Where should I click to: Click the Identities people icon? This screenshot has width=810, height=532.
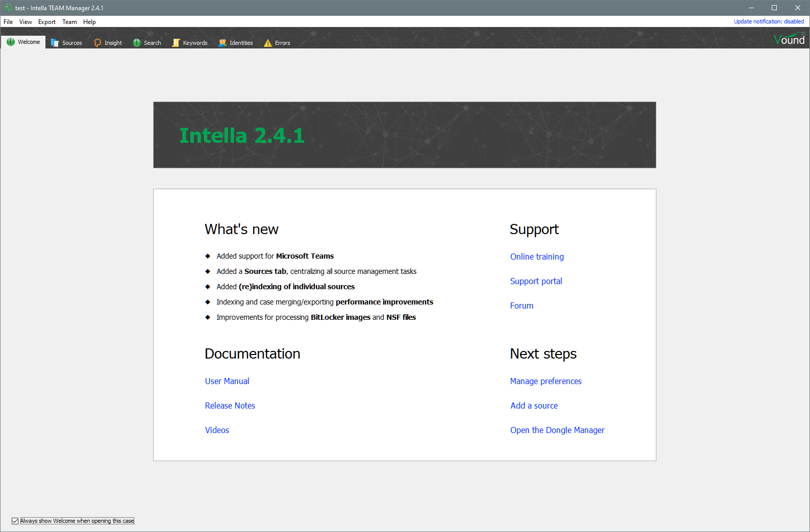[223, 43]
